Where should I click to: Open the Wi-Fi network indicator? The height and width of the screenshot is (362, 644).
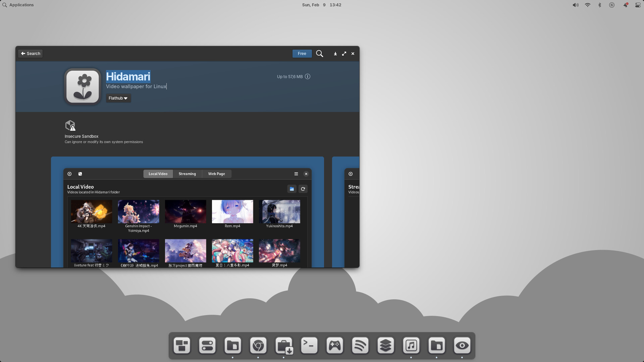coord(588,5)
